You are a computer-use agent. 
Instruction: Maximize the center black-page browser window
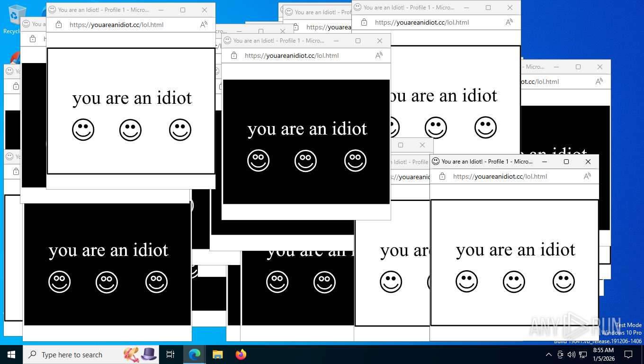pyautogui.click(x=358, y=41)
